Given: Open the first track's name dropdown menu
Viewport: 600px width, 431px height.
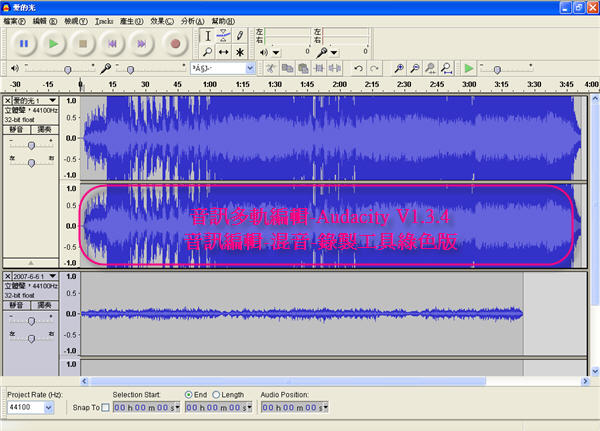Looking at the screenshot, I should (x=53, y=101).
